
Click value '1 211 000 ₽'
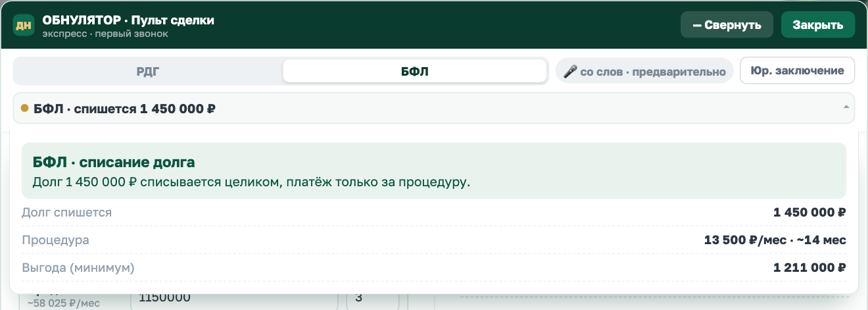(x=809, y=268)
